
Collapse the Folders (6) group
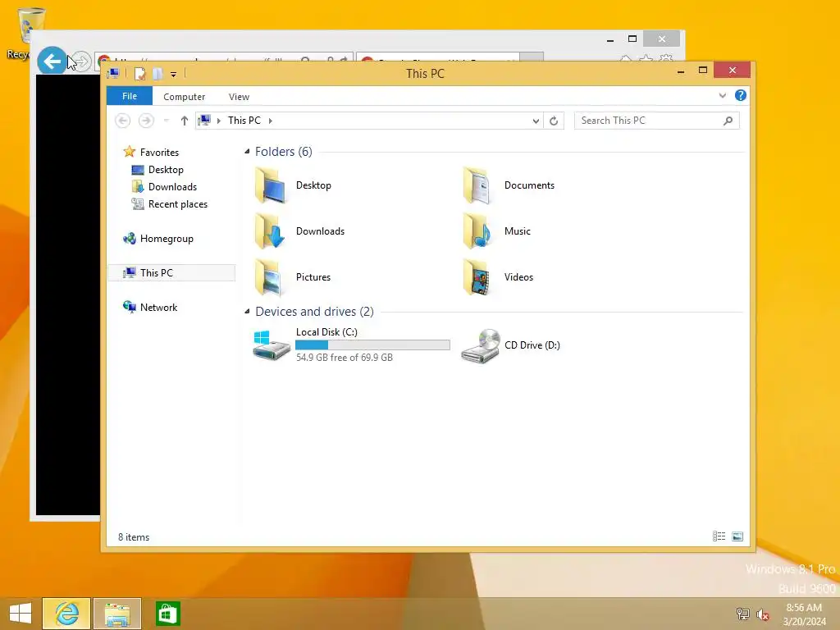[247, 152]
